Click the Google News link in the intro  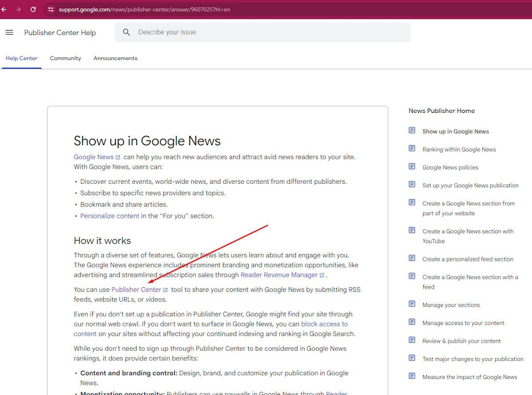[x=94, y=157]
